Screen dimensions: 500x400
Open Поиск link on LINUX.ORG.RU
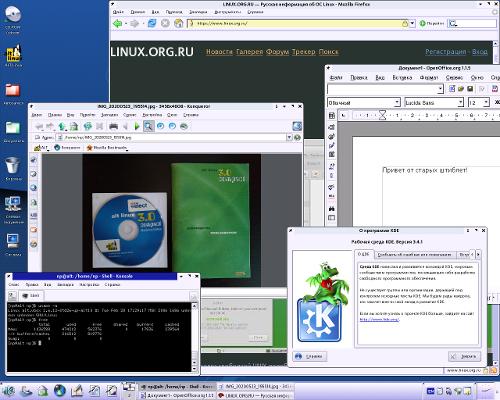(329, 52)
